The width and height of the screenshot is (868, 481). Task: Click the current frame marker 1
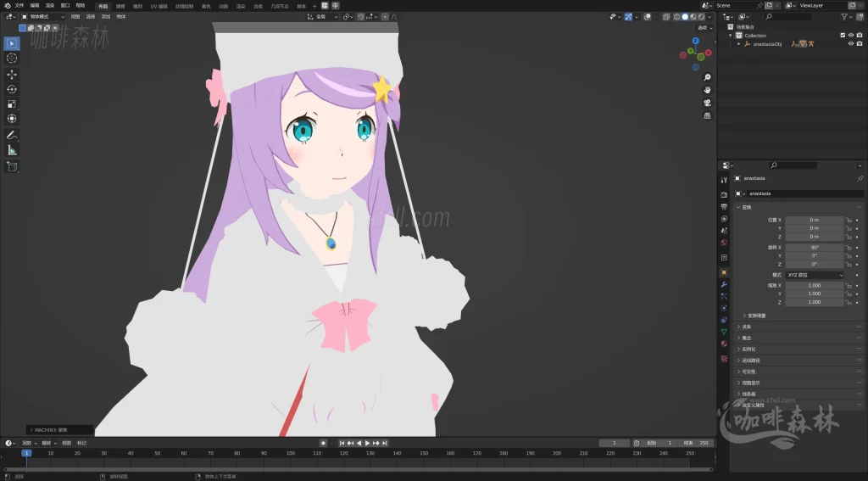point(26,453)
